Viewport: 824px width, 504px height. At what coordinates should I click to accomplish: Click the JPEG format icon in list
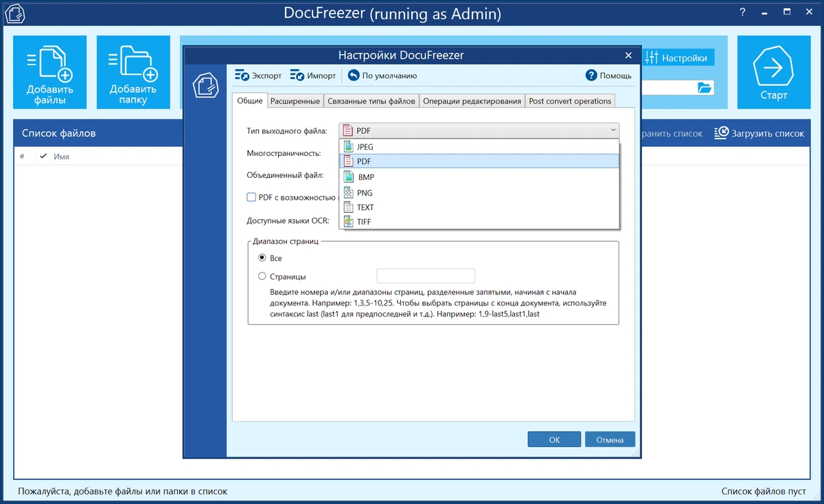pos(348,147)
